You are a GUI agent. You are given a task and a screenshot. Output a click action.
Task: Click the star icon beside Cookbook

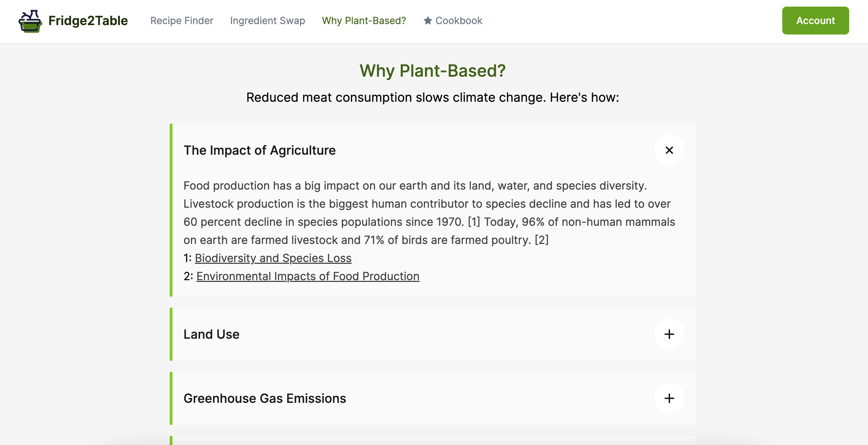coord(428,21)
